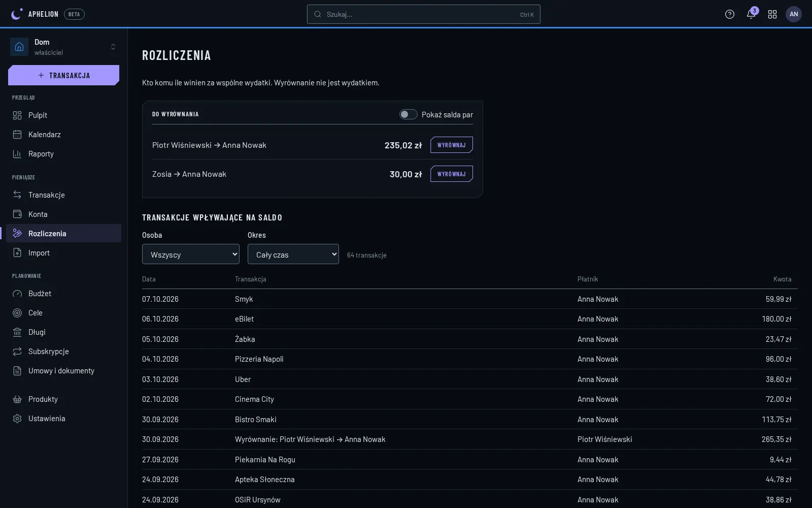
Task: Click the Raporty chart icon
Action: tap(17, 154)
